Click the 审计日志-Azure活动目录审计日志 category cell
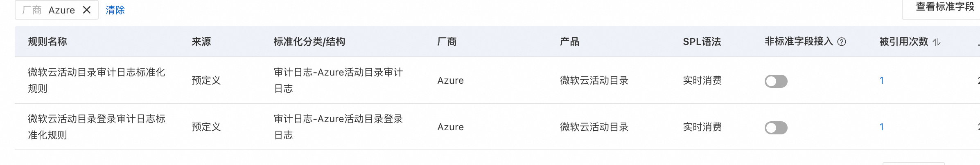This screenshot has width=980, height=165. pyautogui.click(x=338, y=80)
